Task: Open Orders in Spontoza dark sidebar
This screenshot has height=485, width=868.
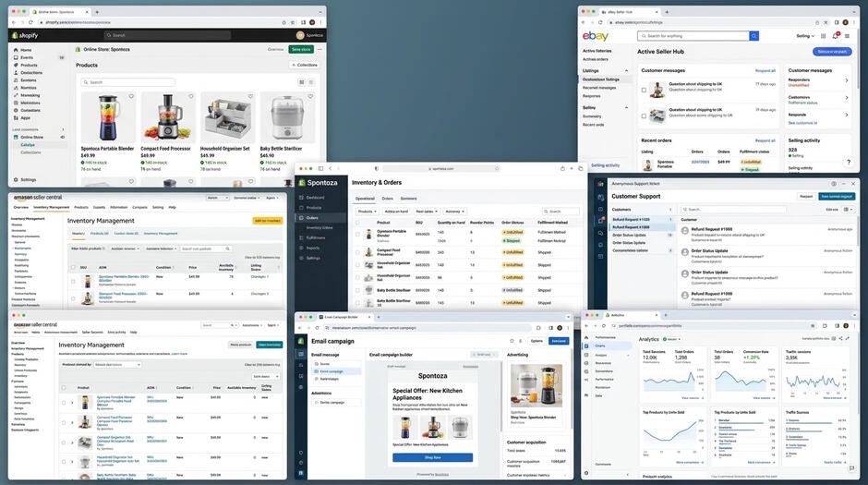Action: tap(312, 218)
